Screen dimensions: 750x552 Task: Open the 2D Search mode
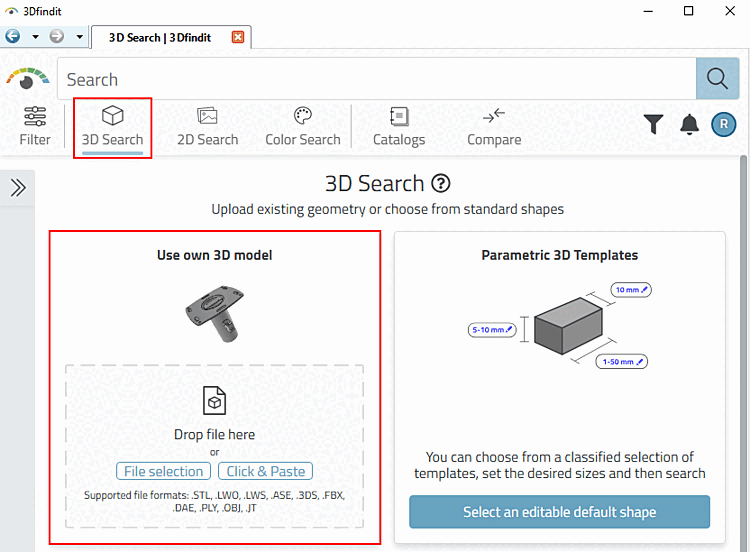click(208, 126)
